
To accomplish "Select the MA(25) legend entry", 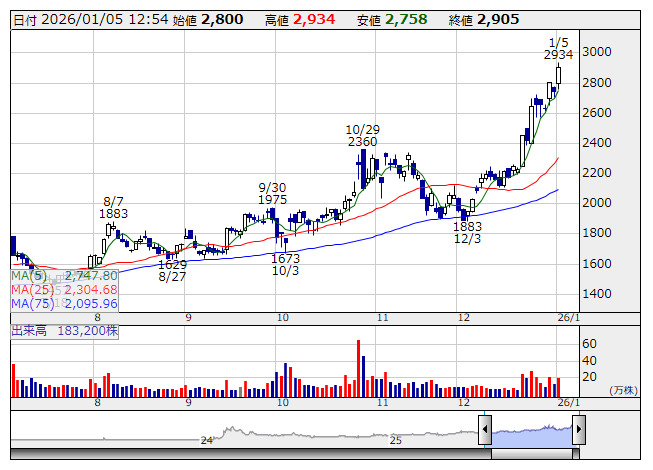I will 64,289.
